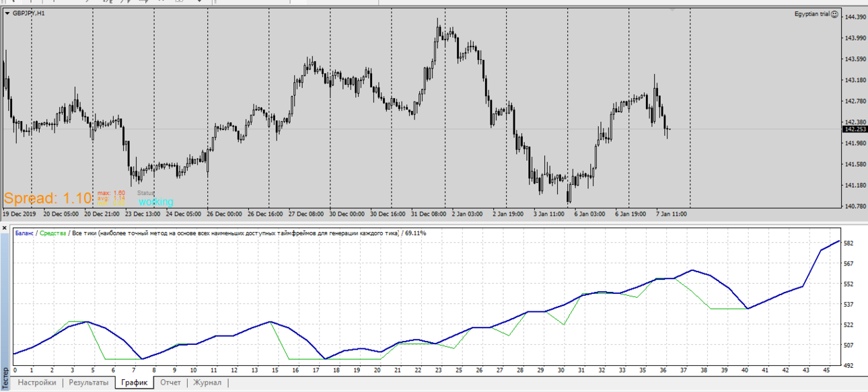This screenshot has width=868, height=392.
Task: Click the 7 Jan 11:00 time label
Action: (x=672, y=214)
